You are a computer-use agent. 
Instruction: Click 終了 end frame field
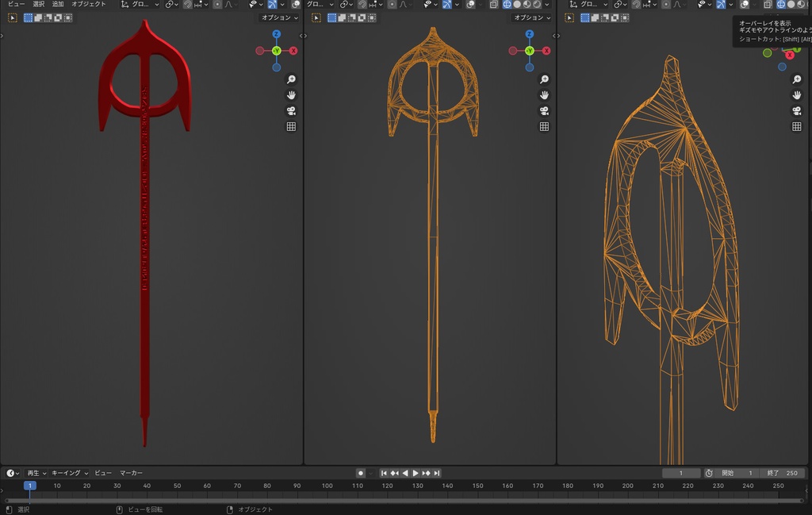point(782,473)
